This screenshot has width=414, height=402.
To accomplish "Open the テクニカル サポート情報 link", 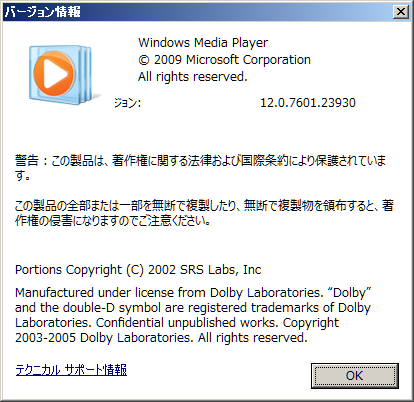I will [71, 370].
